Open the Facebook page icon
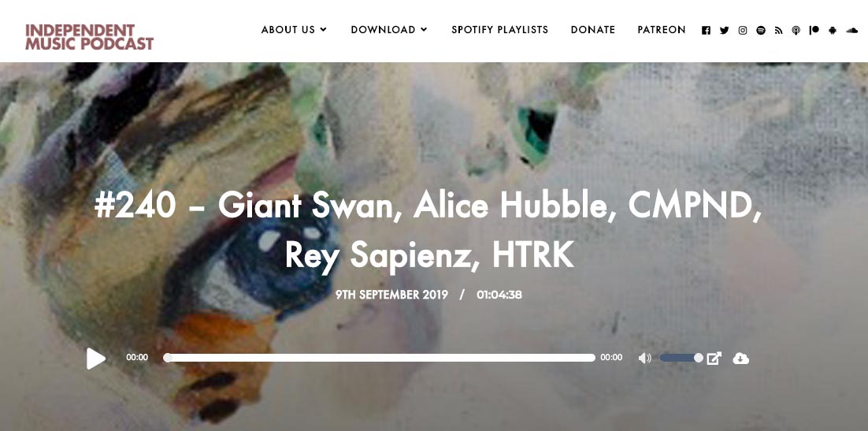 (x=706, y=31)
